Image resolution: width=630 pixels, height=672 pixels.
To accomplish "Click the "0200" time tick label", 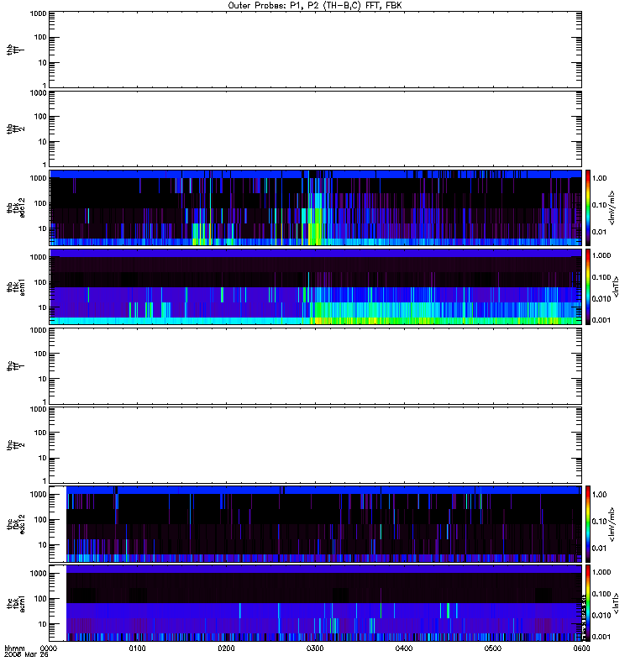I will pyautogui.click(x=226, y=648).
